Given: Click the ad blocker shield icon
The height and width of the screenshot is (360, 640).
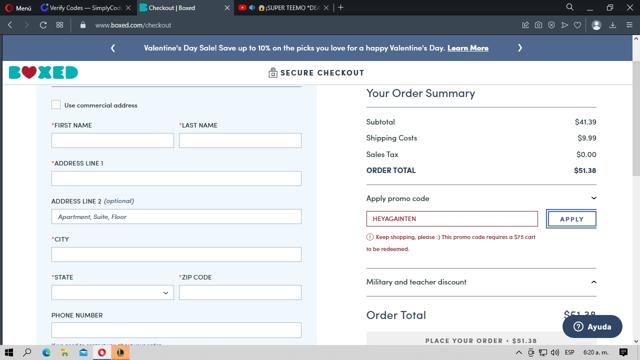Looking at the screenshot, I should (x=551, y=25).
